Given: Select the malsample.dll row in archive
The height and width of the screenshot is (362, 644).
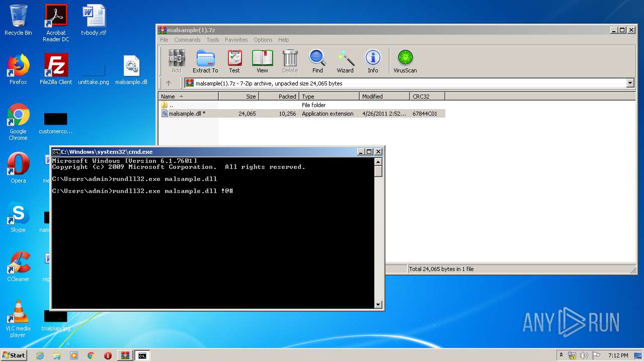Looking at the screenshot, I should pyautogui.click(x=302, y=114).
